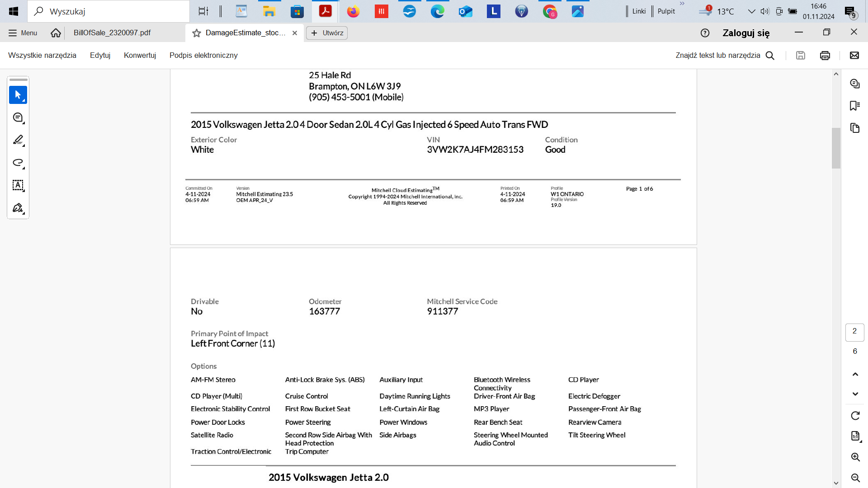Open Outlook from taskbar

tap(465, 11)
